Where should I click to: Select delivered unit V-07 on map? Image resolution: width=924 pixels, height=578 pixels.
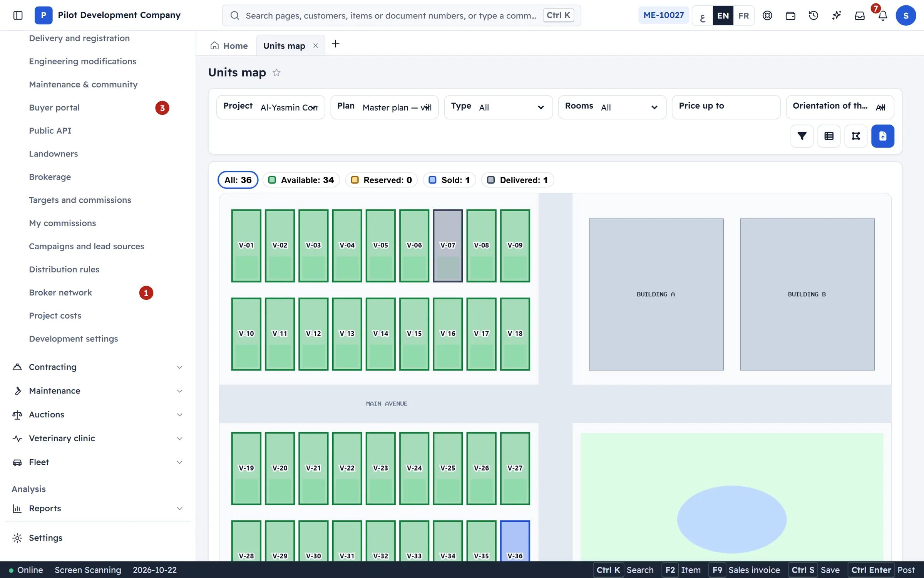[x=448, y=245]
